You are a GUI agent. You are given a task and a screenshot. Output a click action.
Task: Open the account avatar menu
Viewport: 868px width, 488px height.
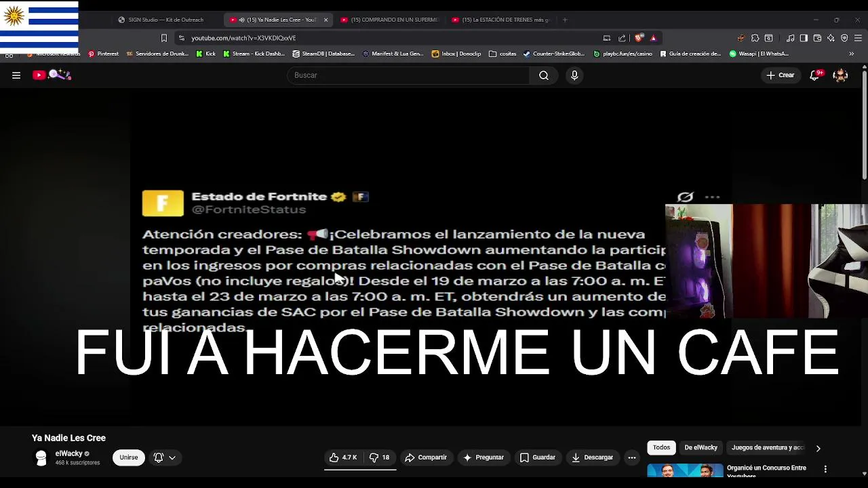[x=840, y=75]
